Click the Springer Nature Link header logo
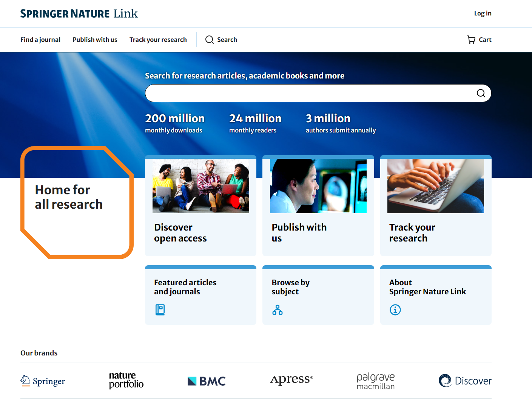Screen dimensions: 532x403 [79, 13]
